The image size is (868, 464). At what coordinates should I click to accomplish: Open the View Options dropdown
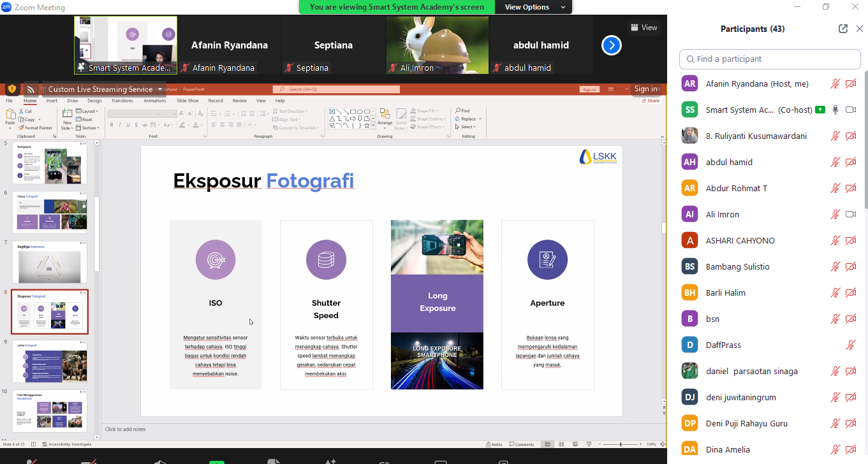pyautogui.click(x=534, y=7)
